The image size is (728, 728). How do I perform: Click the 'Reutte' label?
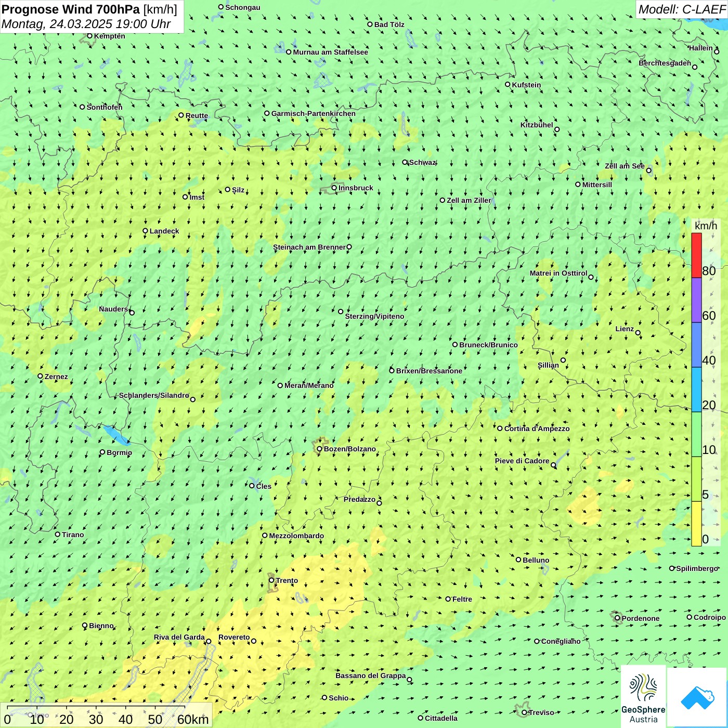[197, 115]
